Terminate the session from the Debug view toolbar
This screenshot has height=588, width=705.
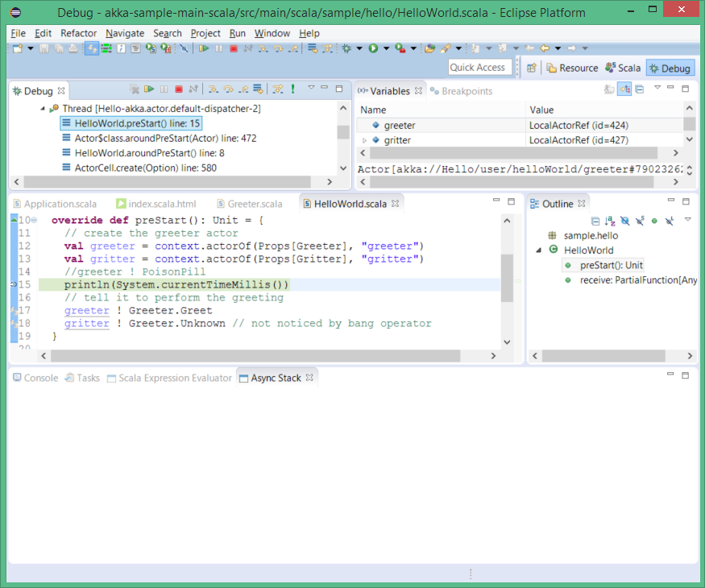[179, 89]
